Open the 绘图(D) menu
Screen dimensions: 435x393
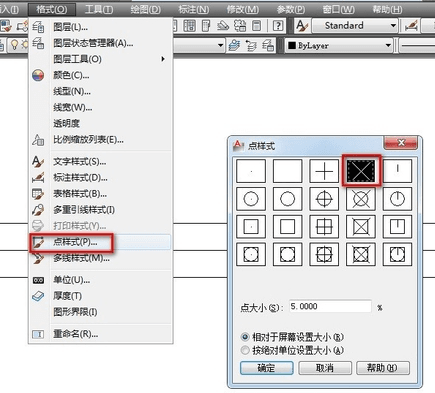(x=146, y=9)
